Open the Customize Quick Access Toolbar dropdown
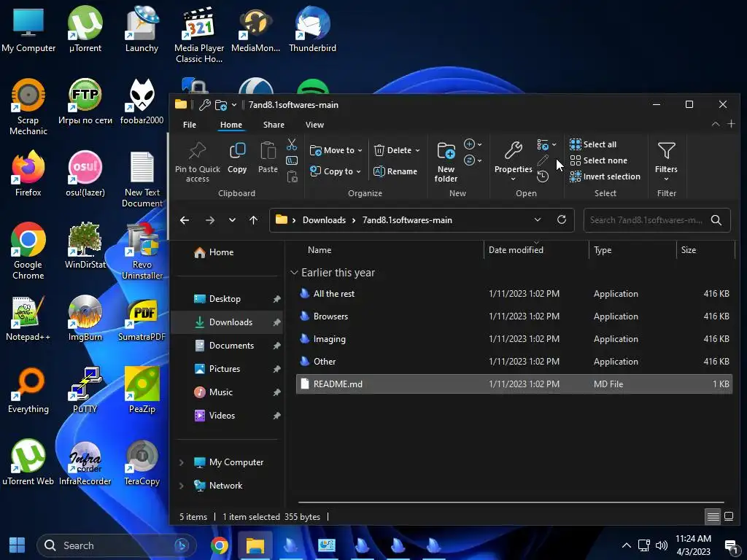 (234, 105)
